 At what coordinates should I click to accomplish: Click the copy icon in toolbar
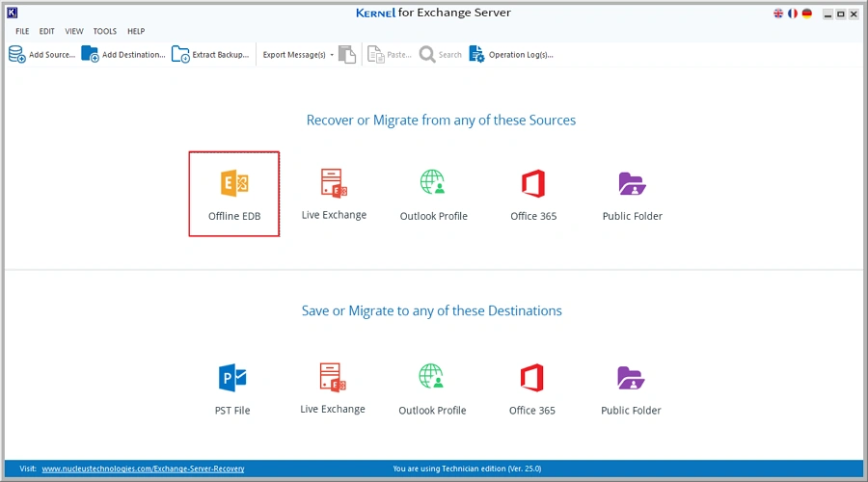pyautogui.click(x=347, y=54)
